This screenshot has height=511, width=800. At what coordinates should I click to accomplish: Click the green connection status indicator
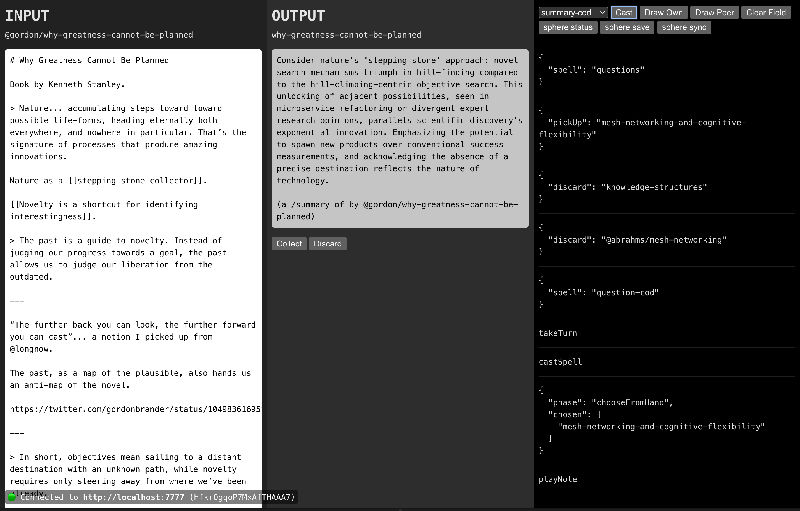pos(12,496)
